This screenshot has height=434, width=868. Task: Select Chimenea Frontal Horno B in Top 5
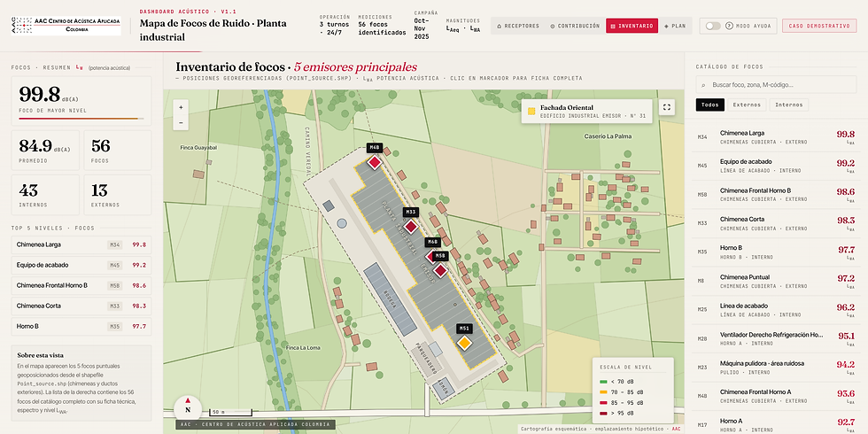[81, 285]
